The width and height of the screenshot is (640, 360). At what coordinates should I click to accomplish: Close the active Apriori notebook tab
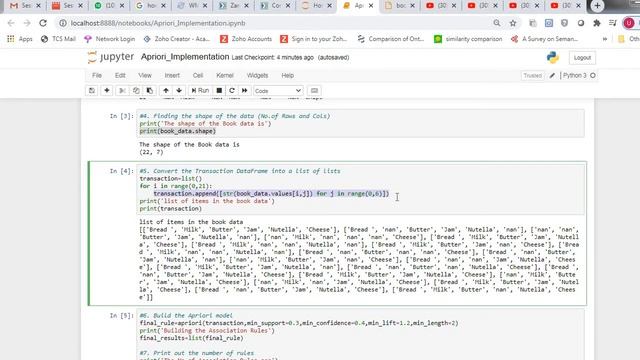(371, 6)
